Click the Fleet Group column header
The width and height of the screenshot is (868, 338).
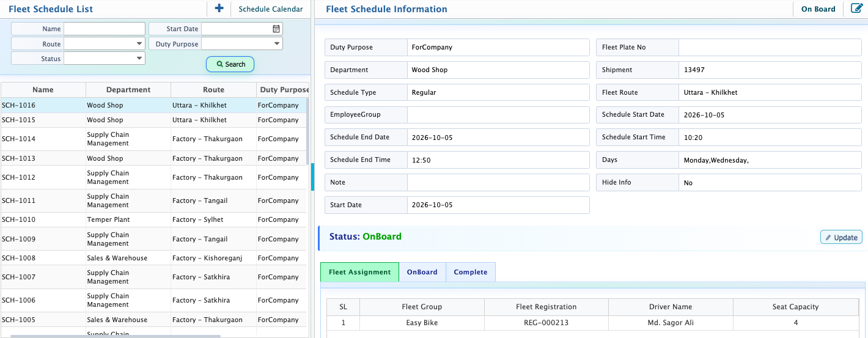422,307
